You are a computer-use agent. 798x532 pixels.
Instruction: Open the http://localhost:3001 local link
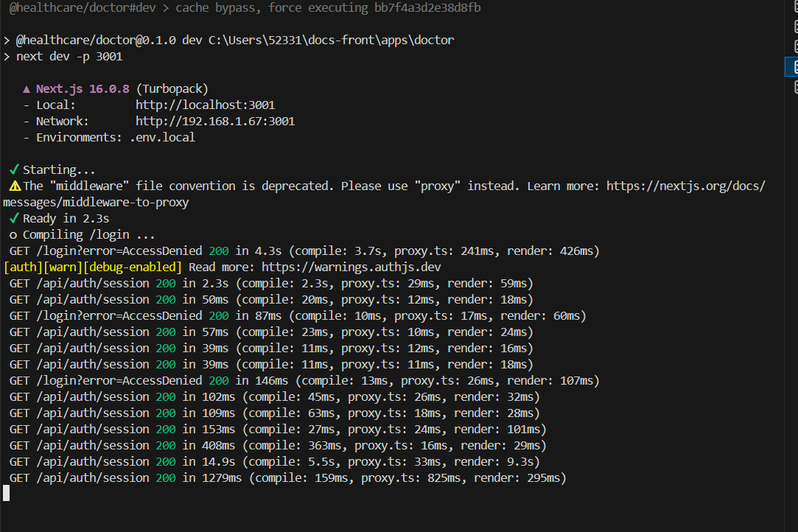(x=205, y=105)
